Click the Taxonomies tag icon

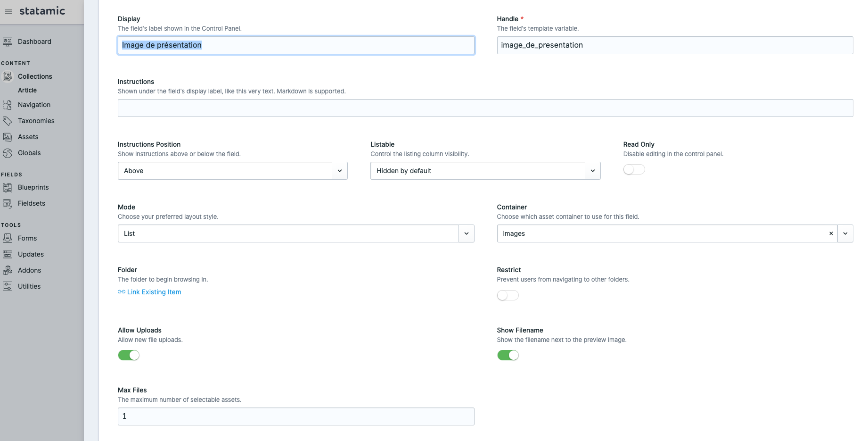click(x=8, y=121)
